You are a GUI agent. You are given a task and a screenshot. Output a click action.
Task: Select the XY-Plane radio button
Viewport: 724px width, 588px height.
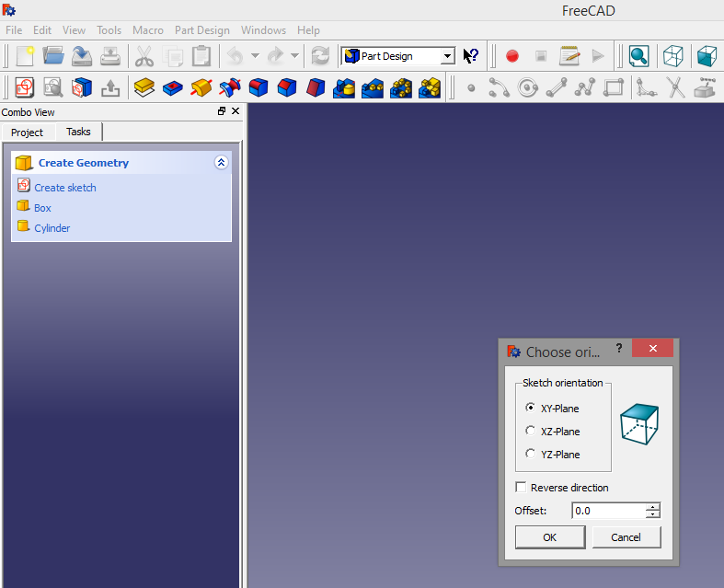pos(530,408)
